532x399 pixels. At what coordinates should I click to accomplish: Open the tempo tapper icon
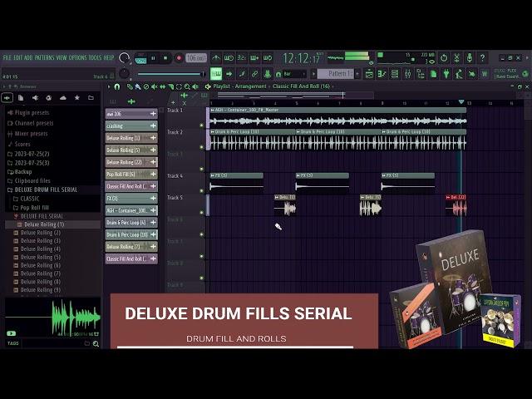pyautogui.click(x=459, y=74)
